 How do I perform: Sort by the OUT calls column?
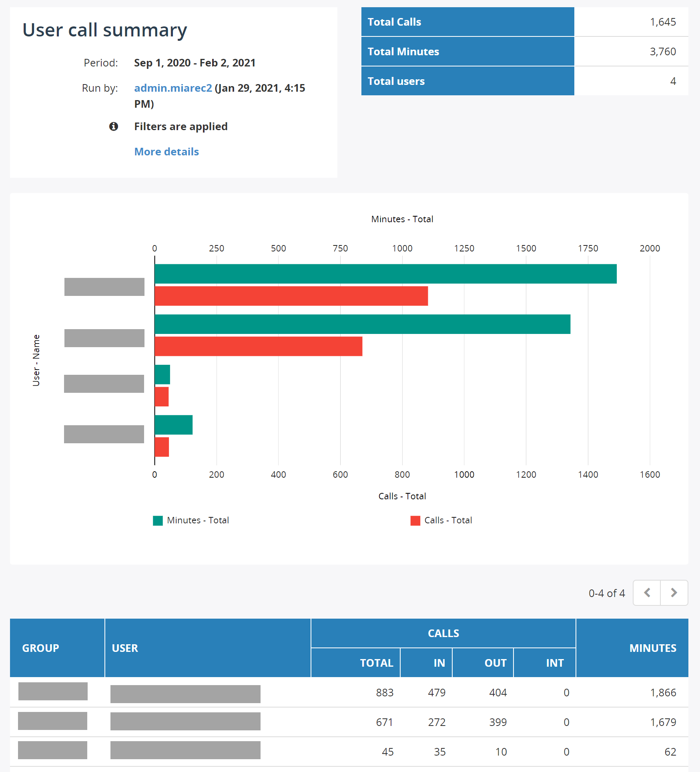pos(483,663)
